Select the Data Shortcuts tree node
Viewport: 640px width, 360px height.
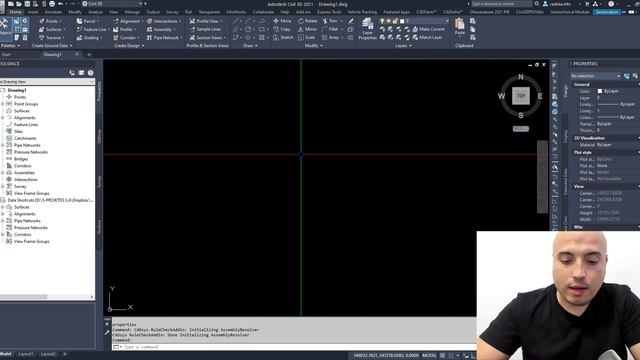coord(50,200)
